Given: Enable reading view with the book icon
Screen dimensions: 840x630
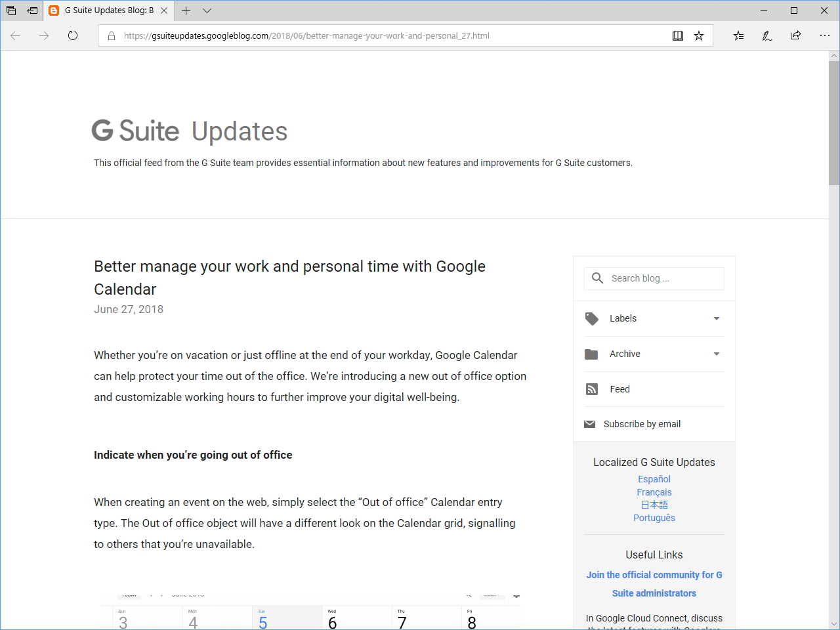Looking at the screenshot, I should pos(677,35).
